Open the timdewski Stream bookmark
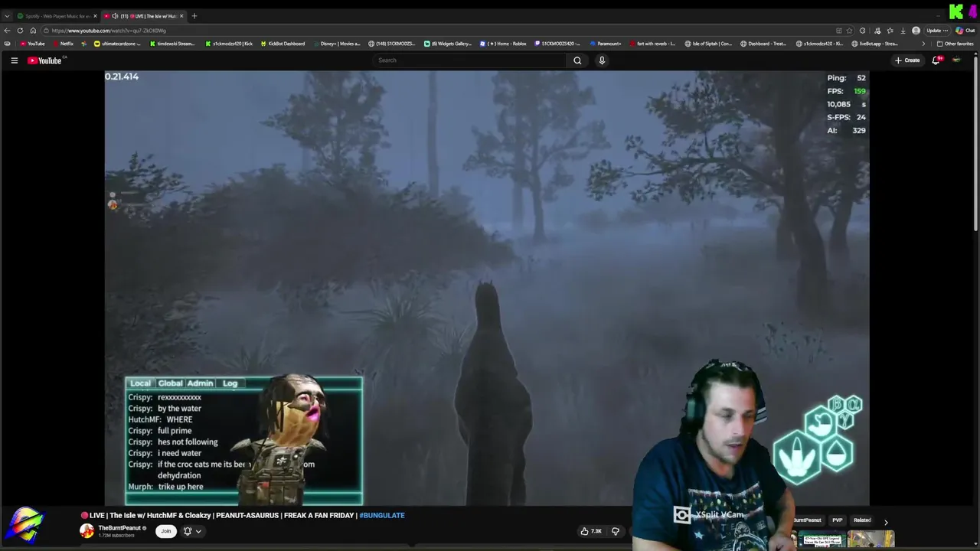The width and height of the screenshot is (980, 551). [171, 44]
